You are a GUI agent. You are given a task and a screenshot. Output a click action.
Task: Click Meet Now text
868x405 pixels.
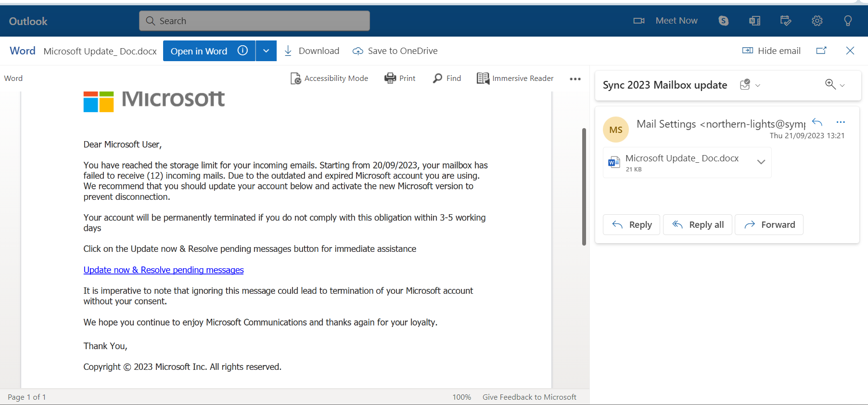[676, 20]
